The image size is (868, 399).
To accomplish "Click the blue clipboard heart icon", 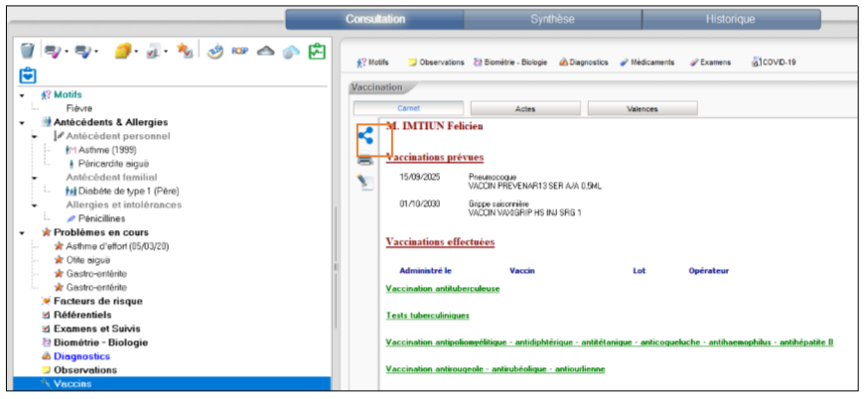I will pyautogui.click(x=28, y=74).
